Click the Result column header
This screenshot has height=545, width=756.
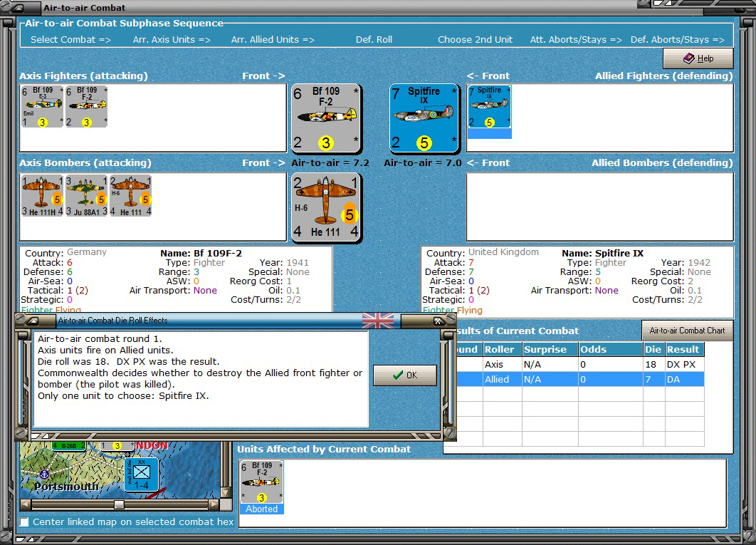point(684,350)
